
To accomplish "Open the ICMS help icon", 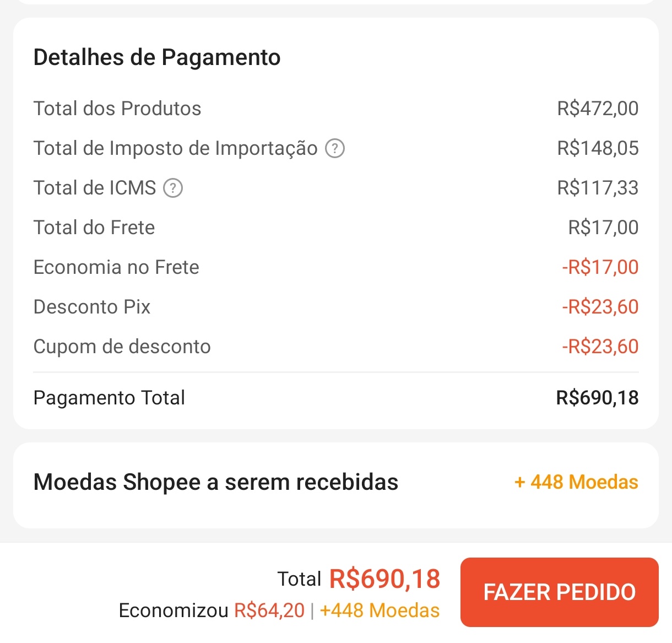I will pos(173,188).
